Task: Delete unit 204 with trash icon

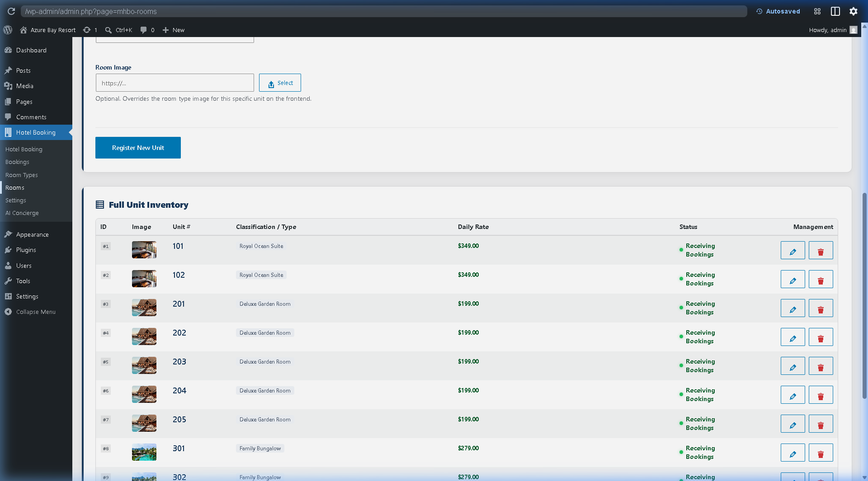Action: [x=821, y=395]
